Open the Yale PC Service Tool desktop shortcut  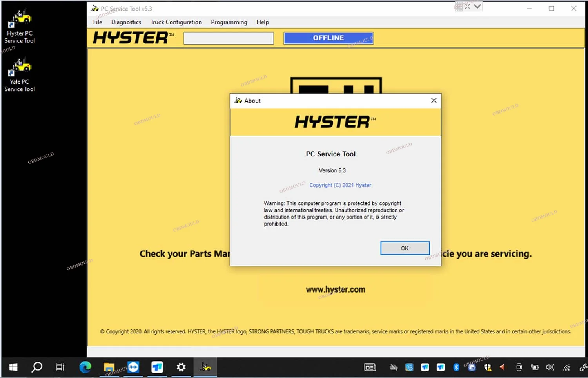point(20,75)
